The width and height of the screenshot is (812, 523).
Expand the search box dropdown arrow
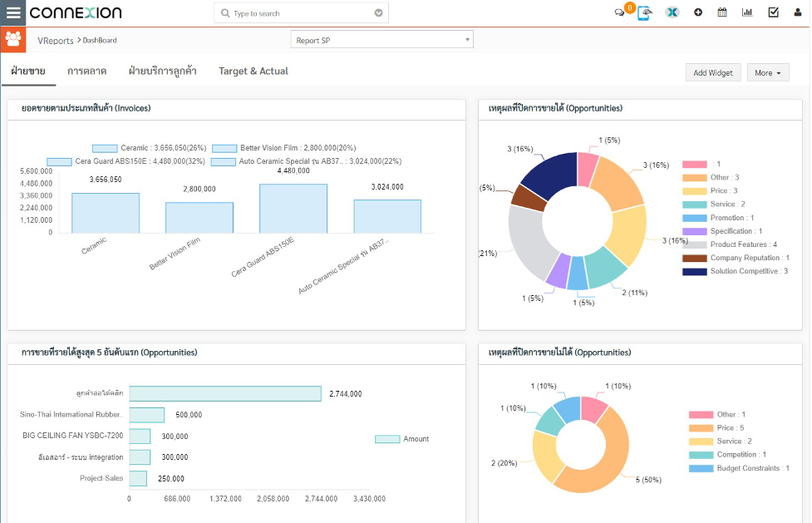tap(379, 13)
